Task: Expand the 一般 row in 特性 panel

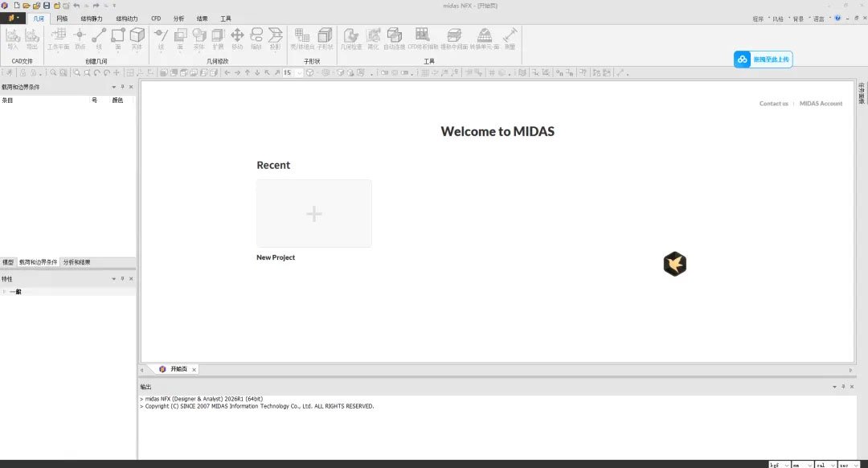Action: point(5,291)
